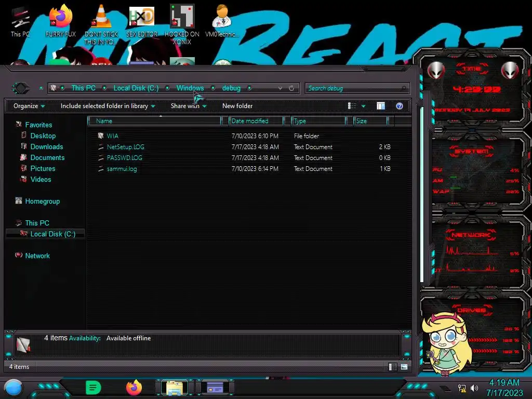Screen dimensions: 532x399
Task: Select This PC in navigation pane
Action: click(x=37, y=223)
